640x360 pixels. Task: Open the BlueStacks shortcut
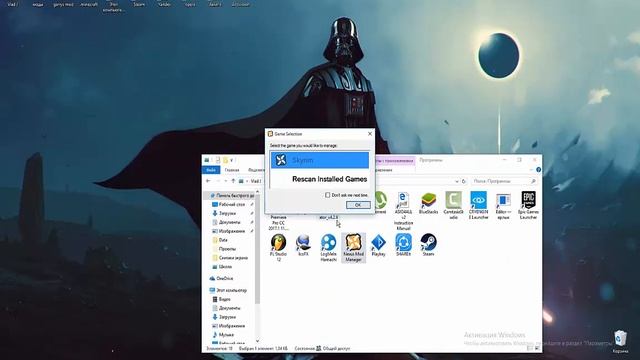click(x=429, y=202)
